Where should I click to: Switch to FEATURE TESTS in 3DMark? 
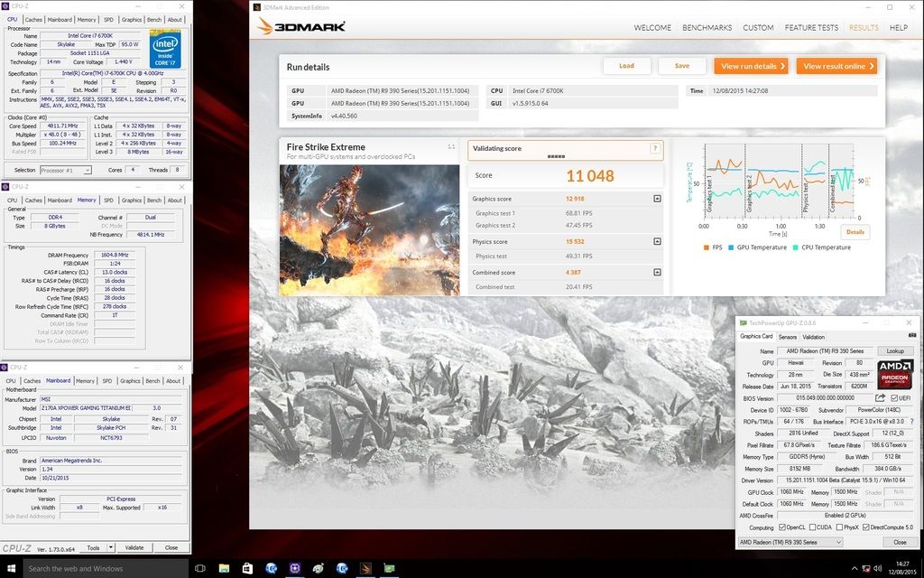[x=811, y=28]
